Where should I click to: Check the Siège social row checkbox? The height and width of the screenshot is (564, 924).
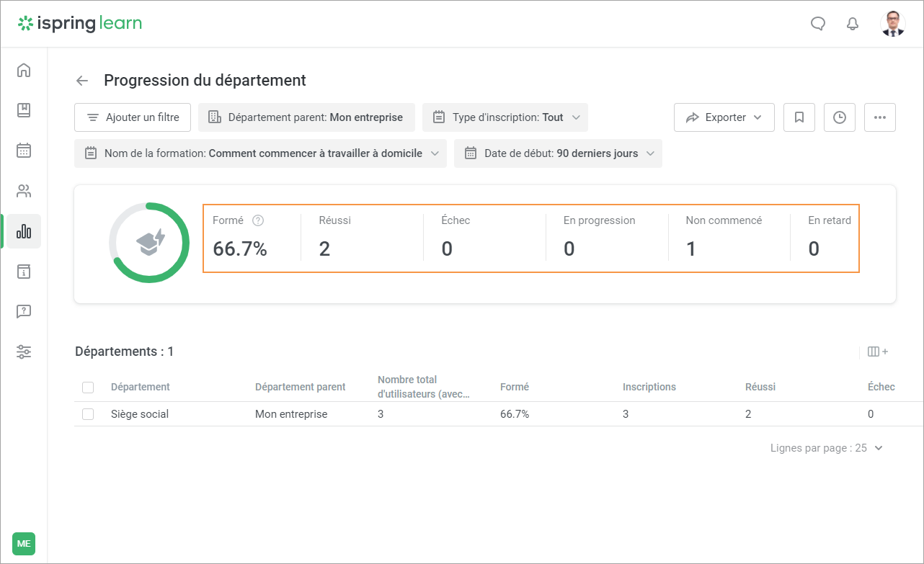click(x=88, y=414)
